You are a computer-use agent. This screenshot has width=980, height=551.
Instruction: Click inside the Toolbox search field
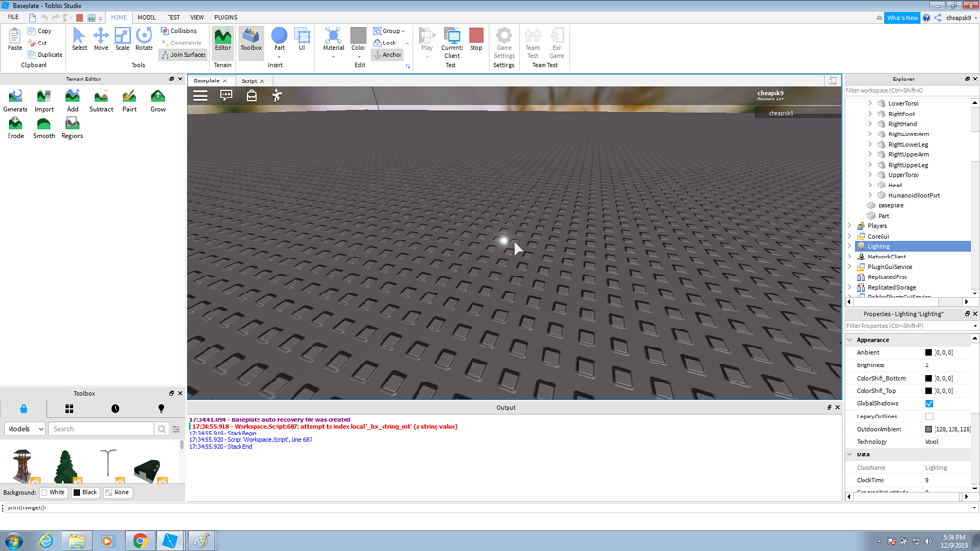[x=93, y=428]
